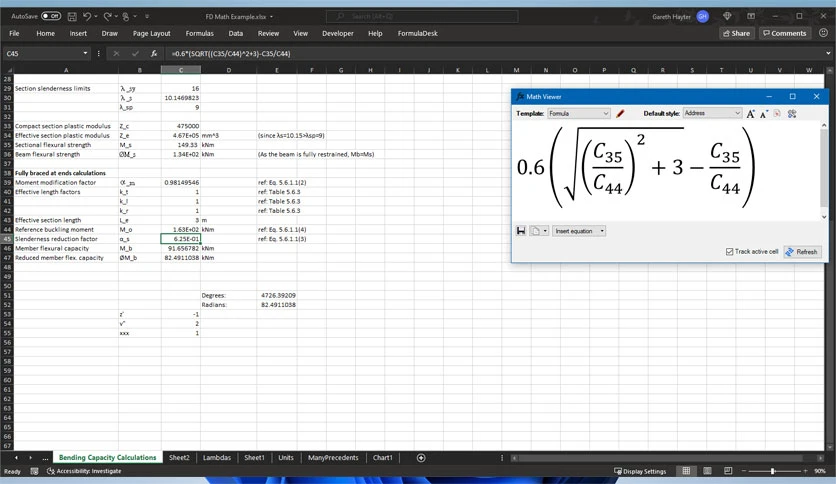
Task: Open Math Viewer settings icon
Action: pyautogui.click(x=792, y=114)
